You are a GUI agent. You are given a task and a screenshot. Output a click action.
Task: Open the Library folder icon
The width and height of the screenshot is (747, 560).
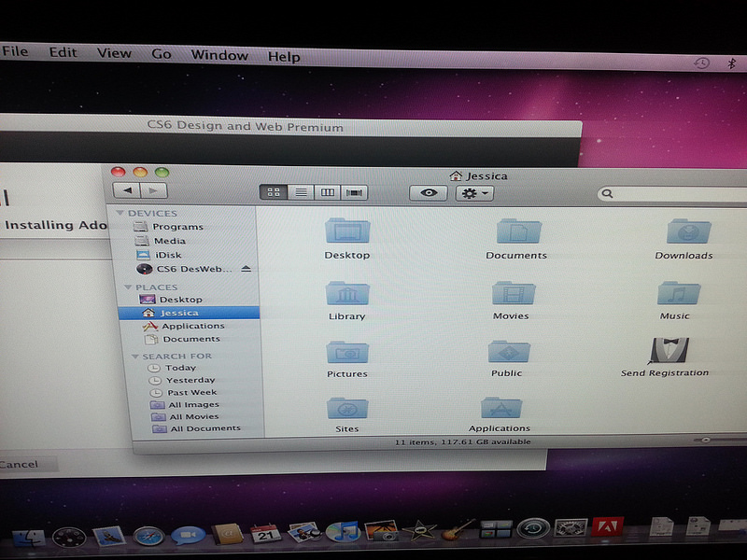pyautogui.click(x=347, y=293)
